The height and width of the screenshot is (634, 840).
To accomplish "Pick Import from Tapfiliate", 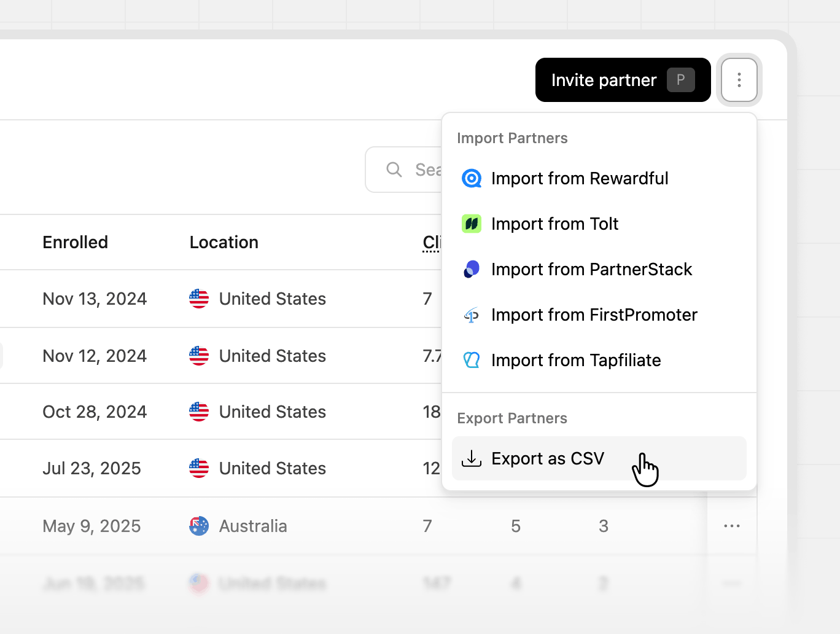I will [599, 360].
